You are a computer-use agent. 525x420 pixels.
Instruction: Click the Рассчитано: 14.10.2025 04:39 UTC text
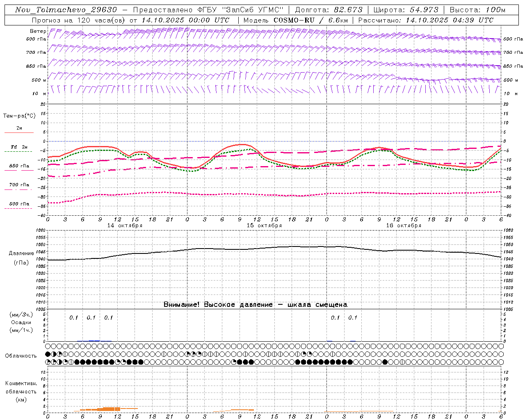pyautogui.click(x=426, y=20)
